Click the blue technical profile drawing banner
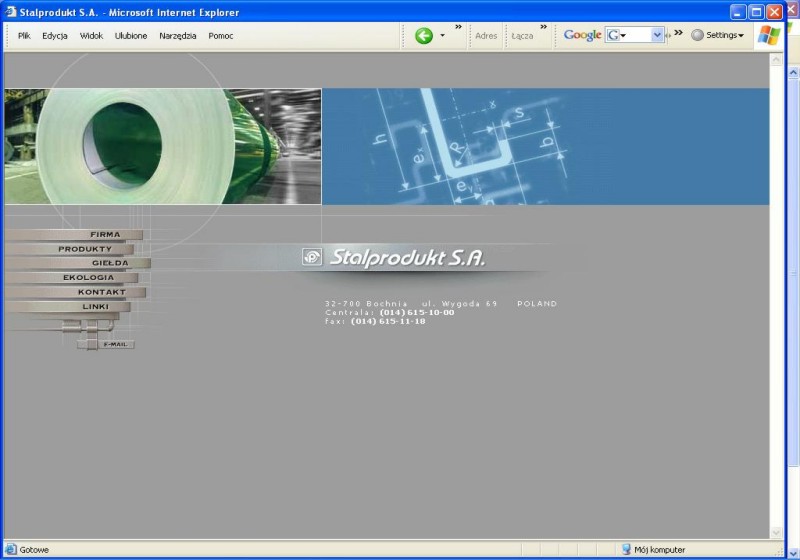Image resolution: width=800 pixels, height=560 pixels. coord(545,146)
